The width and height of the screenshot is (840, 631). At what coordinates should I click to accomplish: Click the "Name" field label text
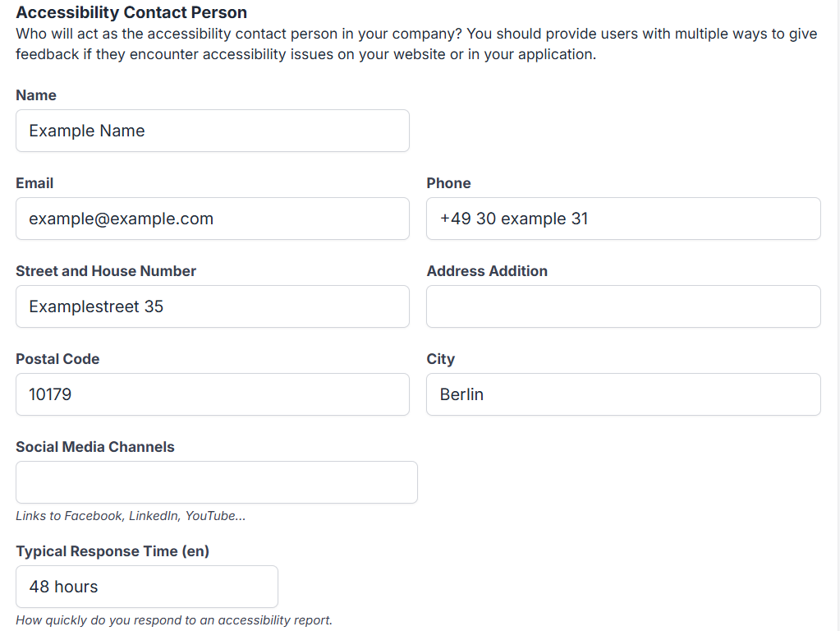click(36, 95)
